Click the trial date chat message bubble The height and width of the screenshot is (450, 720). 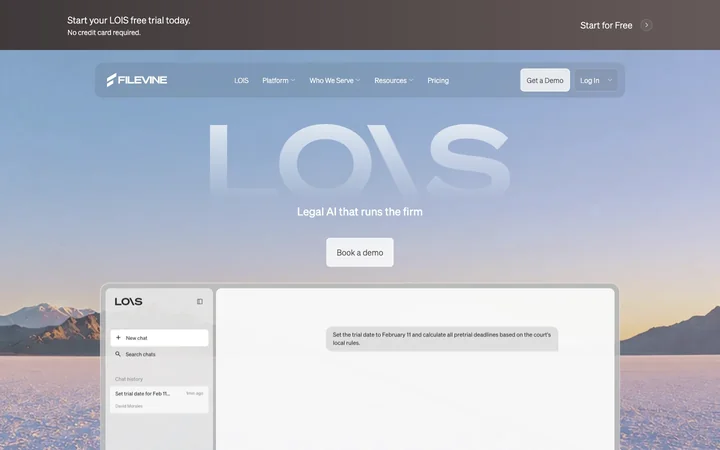click(442, 339)
